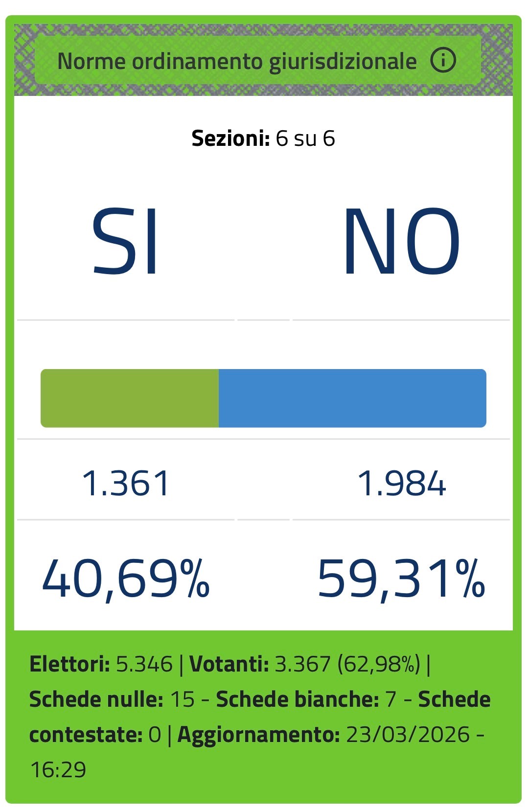Viewport: 528px width, 812px height.
Task: Click the "Schede nulle:" label
Action: tap(96, 699)
